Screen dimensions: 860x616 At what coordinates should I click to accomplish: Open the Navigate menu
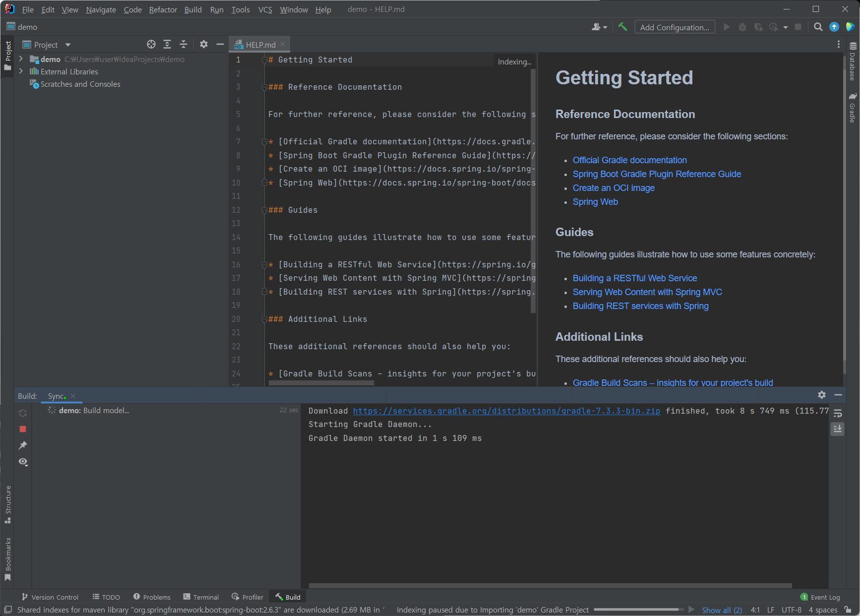coord(101,9)
